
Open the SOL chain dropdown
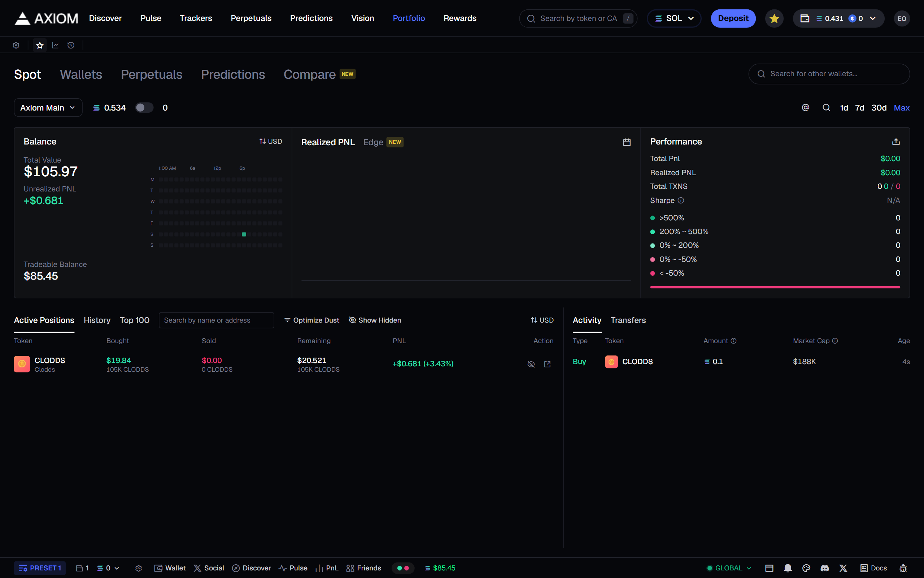point(674,18)
